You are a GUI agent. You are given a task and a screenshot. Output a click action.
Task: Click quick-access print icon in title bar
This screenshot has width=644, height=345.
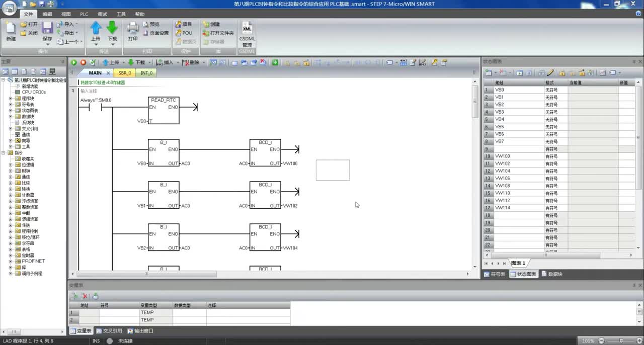click(x=50, y=4)
